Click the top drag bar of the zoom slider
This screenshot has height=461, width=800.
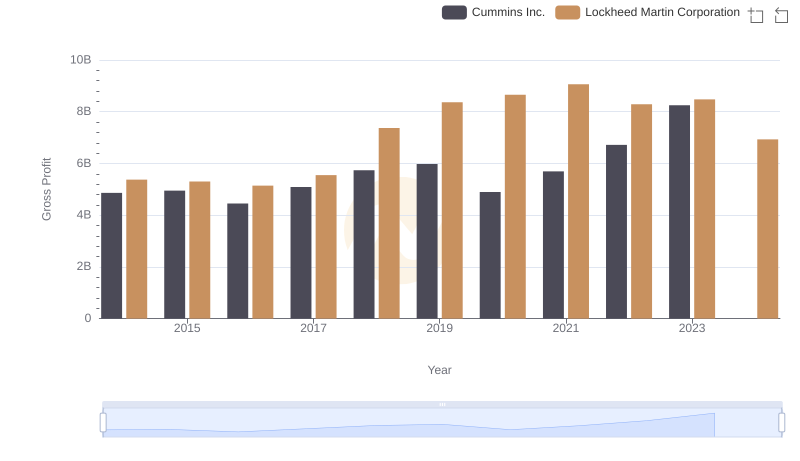tap(442, 404)
